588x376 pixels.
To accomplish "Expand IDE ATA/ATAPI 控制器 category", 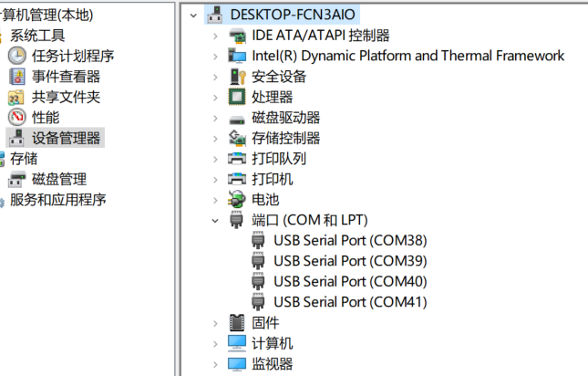I will [x=215, y=36].
